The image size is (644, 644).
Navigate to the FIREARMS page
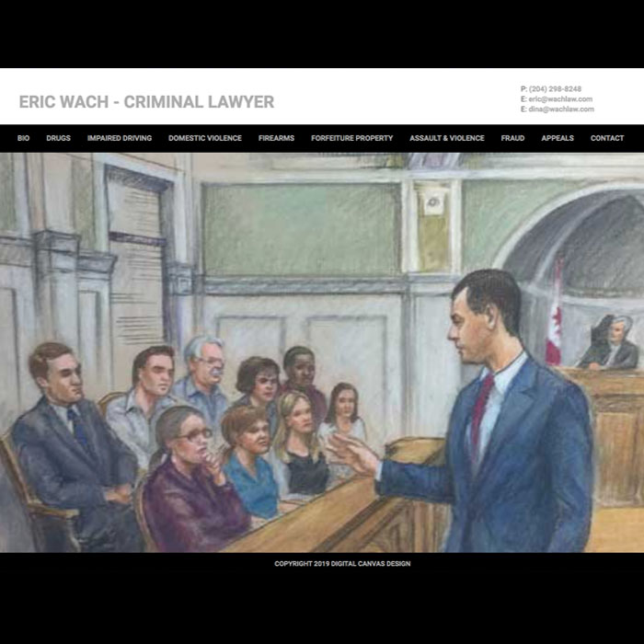(276, 138)
